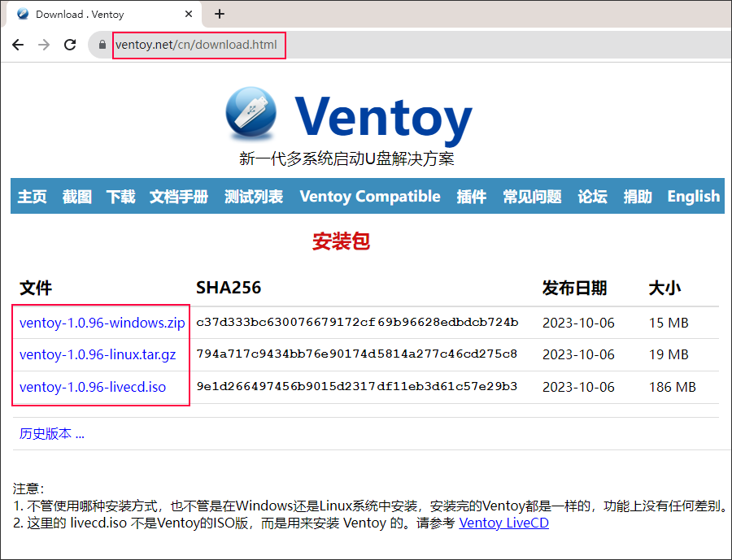Screen dimensions: 732x560
Task: Click the browser forward arrow
Action: (43, 45)
